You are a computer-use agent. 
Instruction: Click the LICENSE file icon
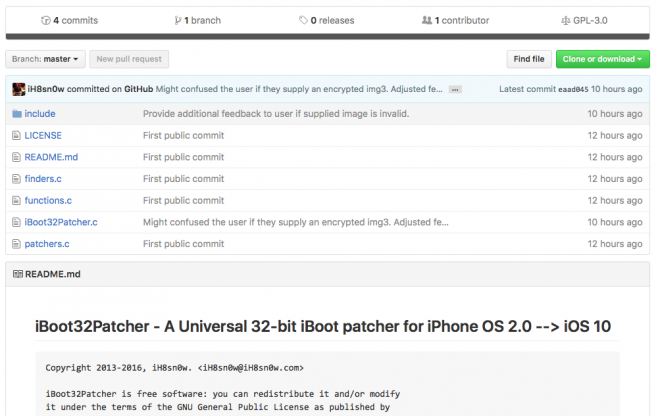tap(16, 136)
